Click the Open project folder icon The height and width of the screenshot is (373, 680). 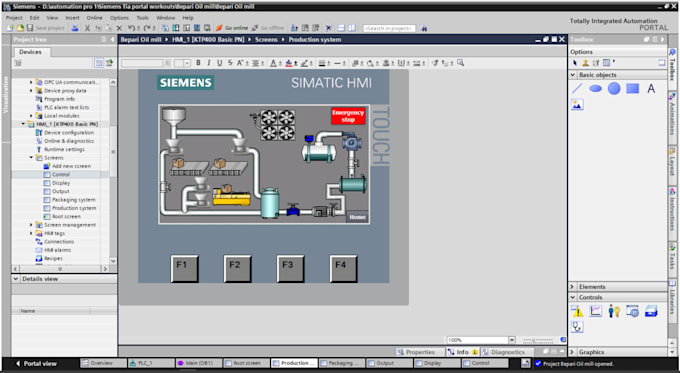[x=20, y=28]
